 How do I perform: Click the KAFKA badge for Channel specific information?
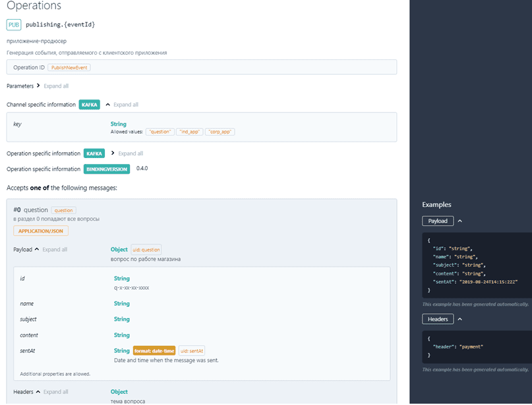pyautogui.click(x=89, y=105)
